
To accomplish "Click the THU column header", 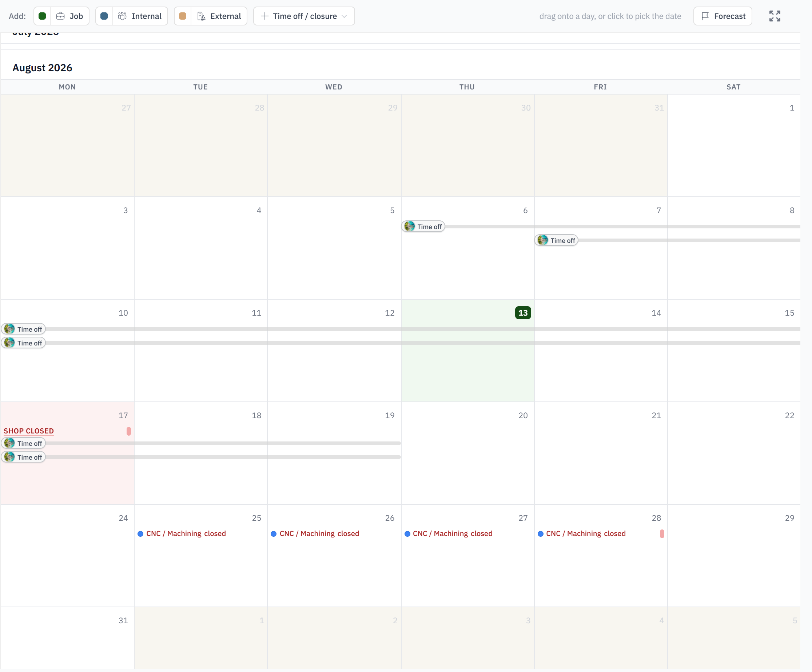I will coord(467,87).
